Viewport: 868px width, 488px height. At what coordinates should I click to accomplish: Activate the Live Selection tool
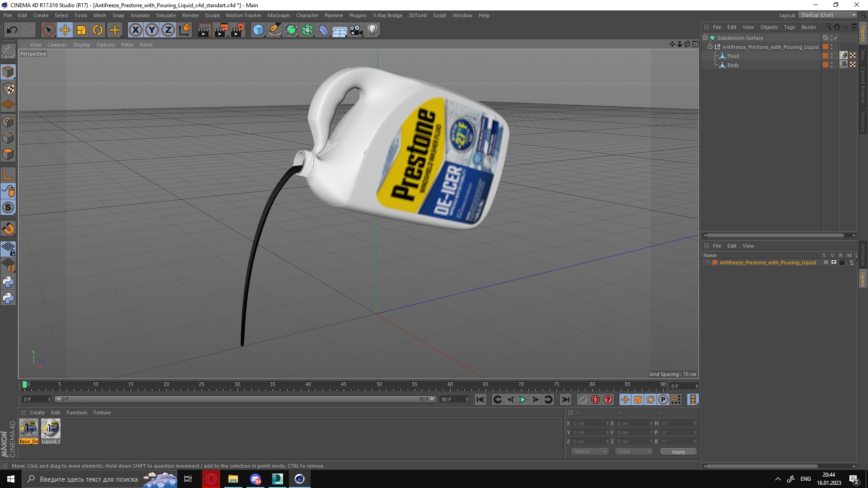pos(48,30)
